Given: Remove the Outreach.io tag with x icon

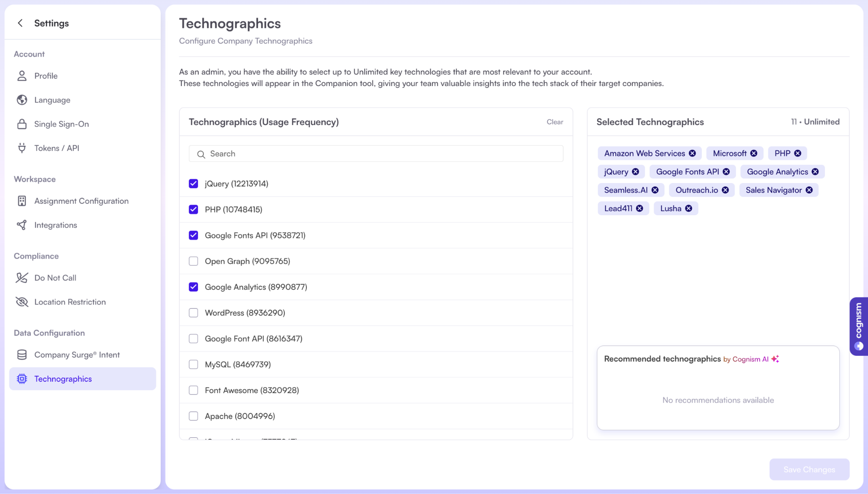Looking at the screenshot, I should [x=725, y=190].
